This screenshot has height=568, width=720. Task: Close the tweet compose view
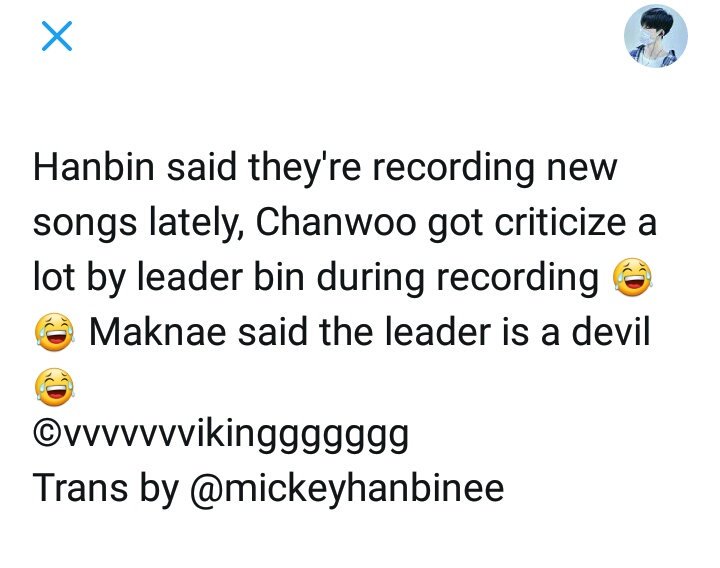(57, 36)
